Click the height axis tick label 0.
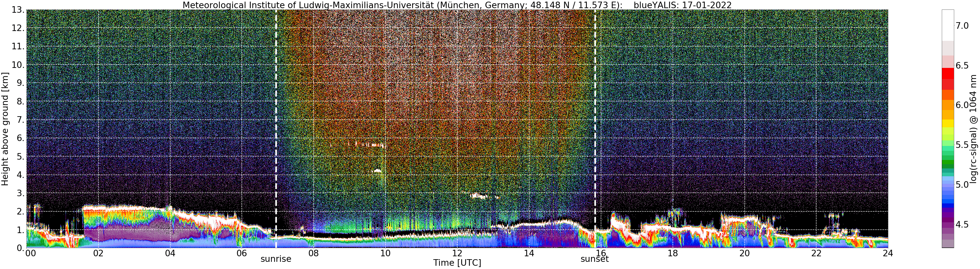 tap(20, 248)
